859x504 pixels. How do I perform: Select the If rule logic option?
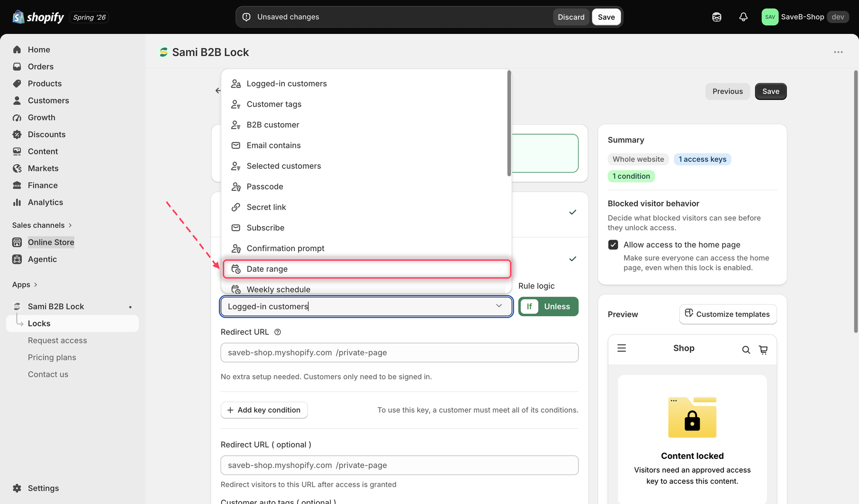529,306
